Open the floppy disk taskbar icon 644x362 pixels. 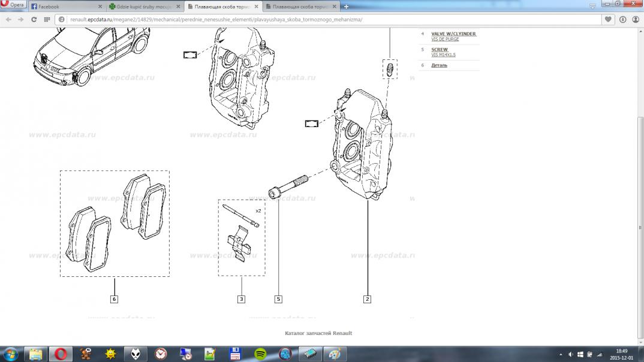[235, 354]
